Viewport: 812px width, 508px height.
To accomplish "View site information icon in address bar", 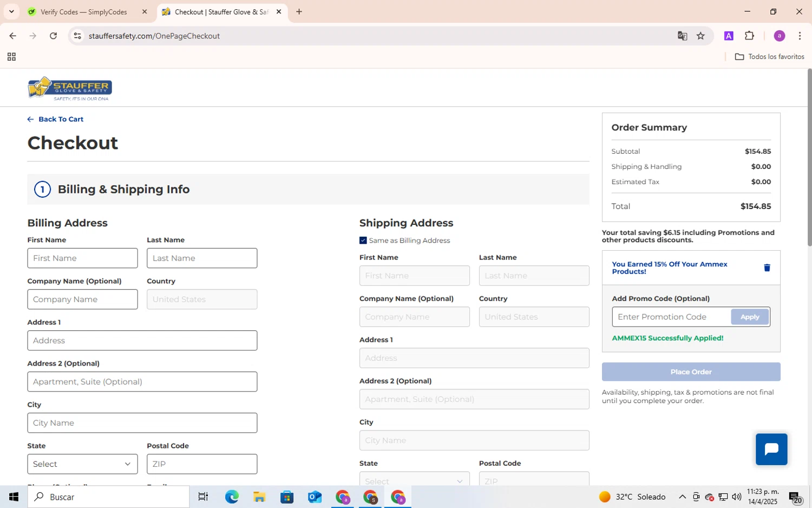I will tap(77, 36).
